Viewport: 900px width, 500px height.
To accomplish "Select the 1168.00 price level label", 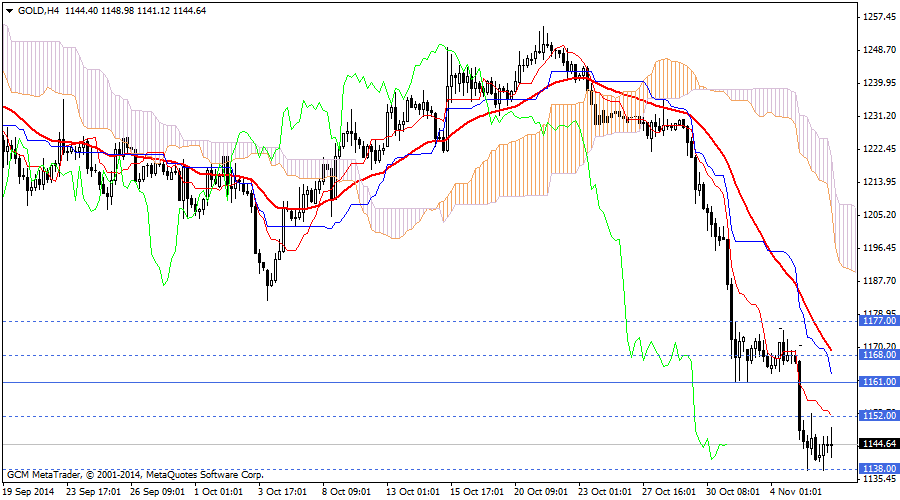I will click(879, 355).
